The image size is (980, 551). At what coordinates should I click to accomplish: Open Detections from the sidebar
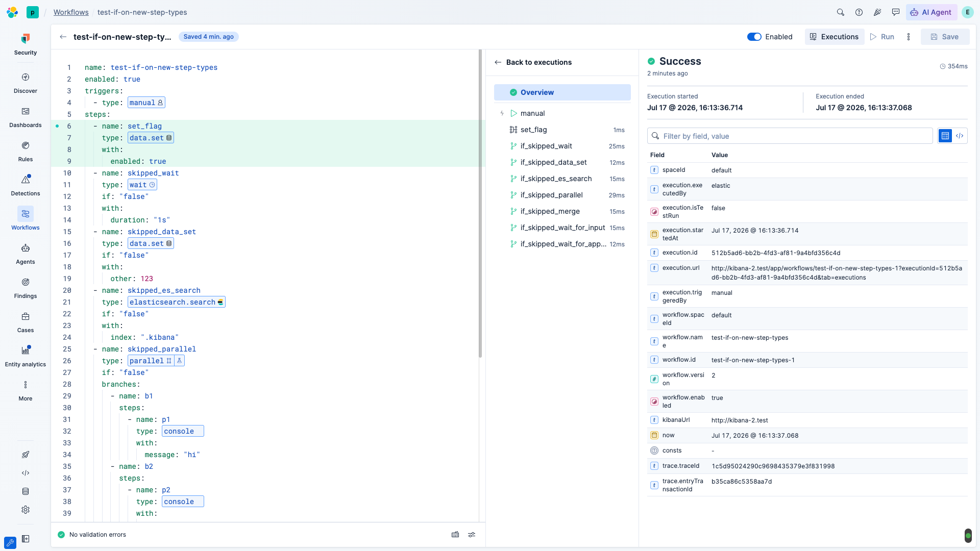pyautogui.click(x=26, y=185)
